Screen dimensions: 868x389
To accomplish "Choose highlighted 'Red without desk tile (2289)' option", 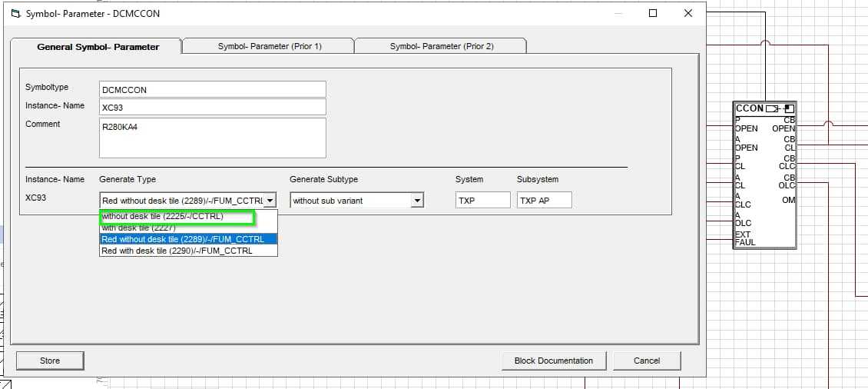I will [183, 239].
